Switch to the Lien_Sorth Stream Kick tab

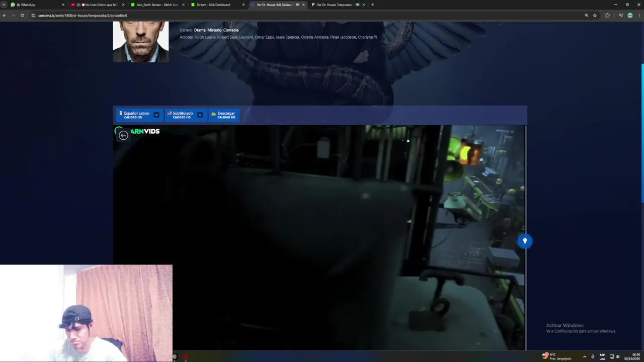tap(157, 5)
